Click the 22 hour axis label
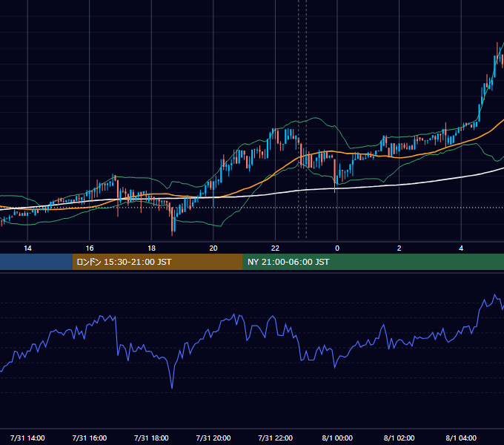 click(275, 248)
